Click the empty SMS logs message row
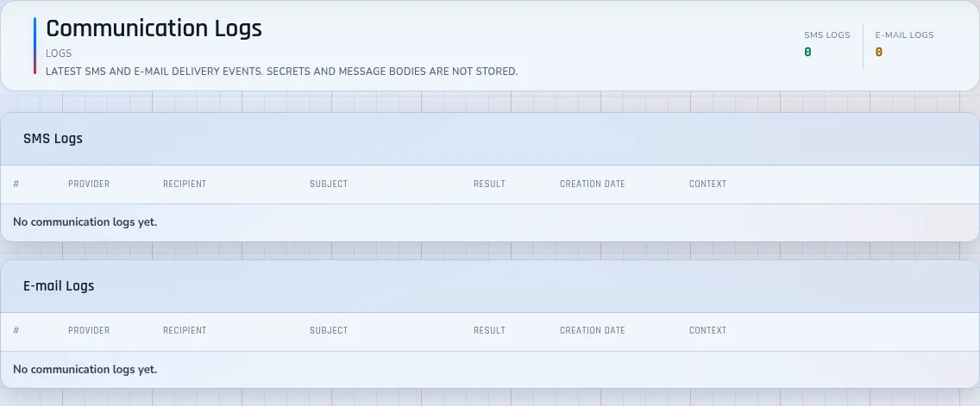 click(489, 222)
